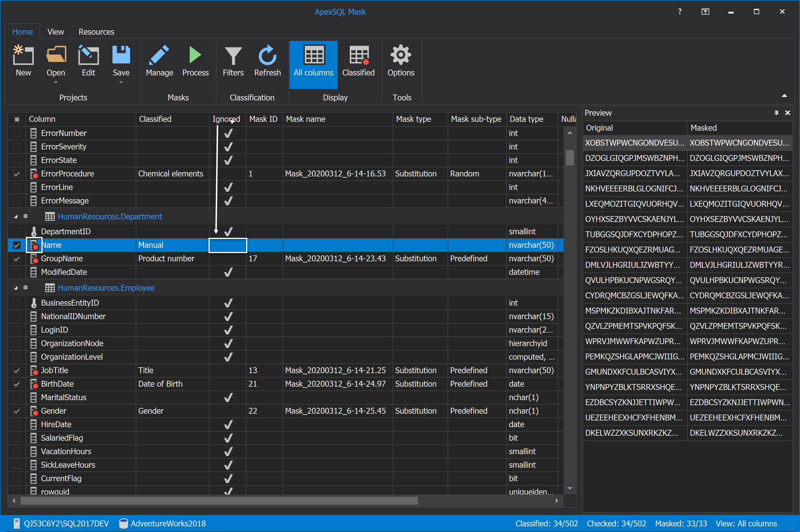800x532 pixels.
Task: Uncheck the JobTitle row checkbox
Action: tap(17, 371)
